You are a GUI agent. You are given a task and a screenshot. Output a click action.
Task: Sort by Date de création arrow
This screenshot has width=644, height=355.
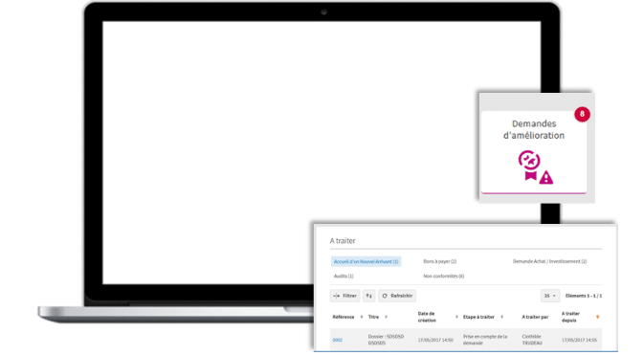(456, 317)
